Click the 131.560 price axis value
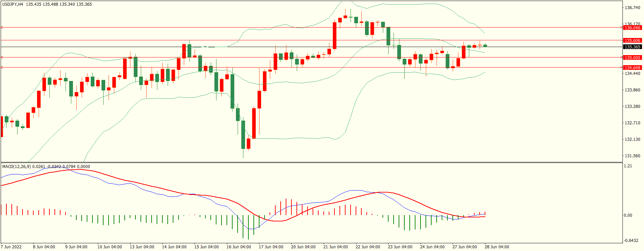Screen dimensions: 644x251 (632, 156)
